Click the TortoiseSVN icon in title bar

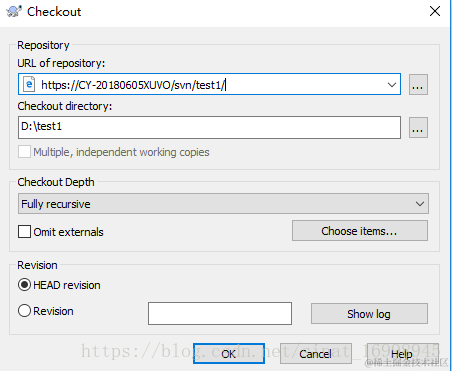14,11
